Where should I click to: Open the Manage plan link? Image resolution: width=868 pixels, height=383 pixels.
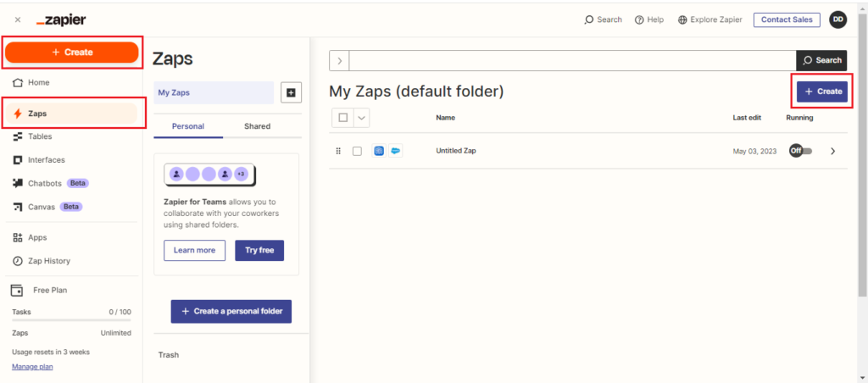pos(32,366)
